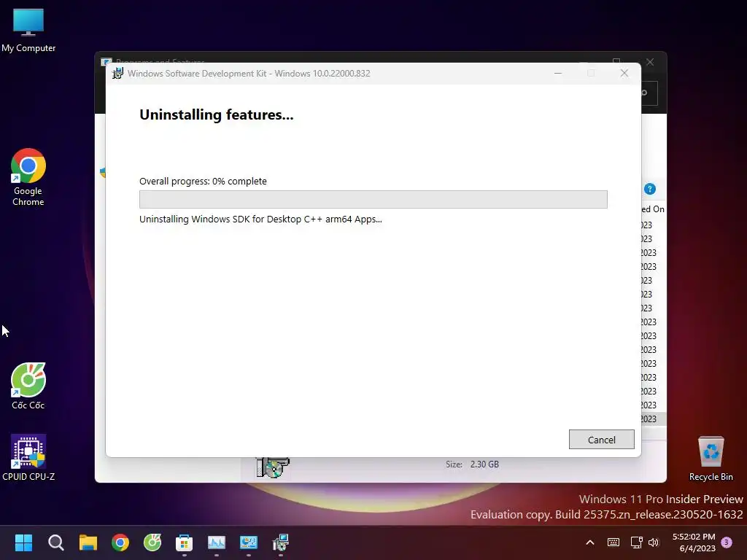Viewport: 747px width, 560px height.
Task: Click 'Uninstalling Windows SDK for Desktop C++ arm64 Apps...' text
Action: 260,219
